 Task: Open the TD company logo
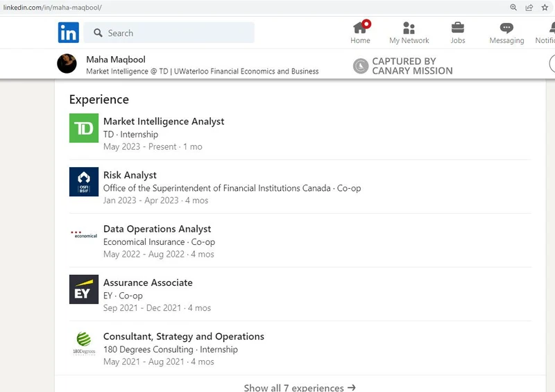click(x=84, y=128)
